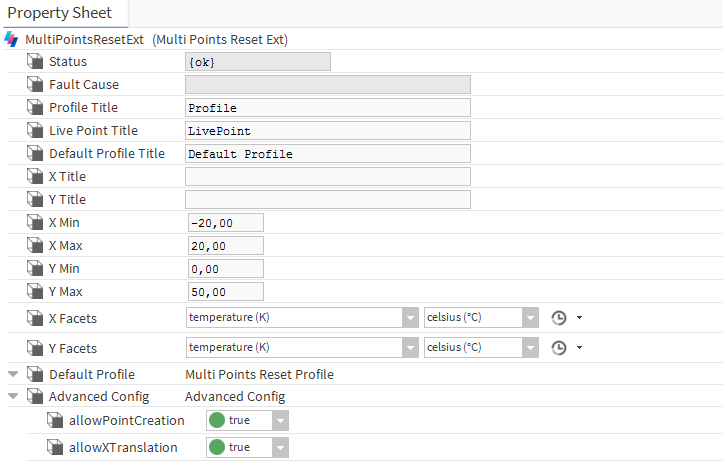The width and height of the screenshot is (723, 473).
Task: Open the X Facets temperature (K) dropdown
Action: coord(302,318)
